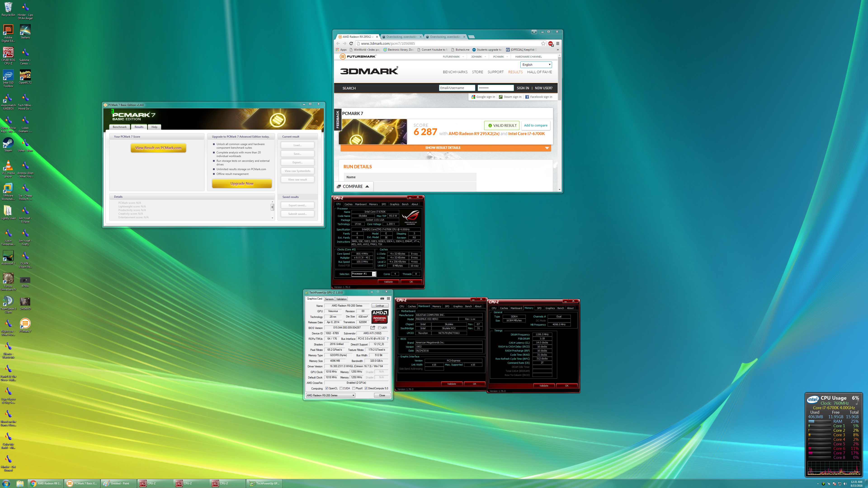Switch to the Sensors tab in GPU-Z

click(x=329, y=299)
